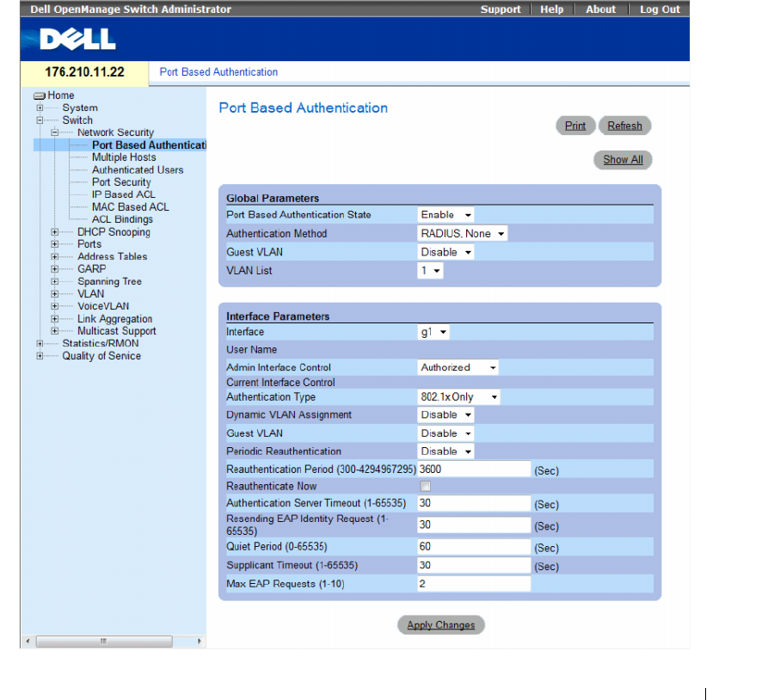Expand the System tree node
The image size is (774, 700).
[x=40, y=107]
